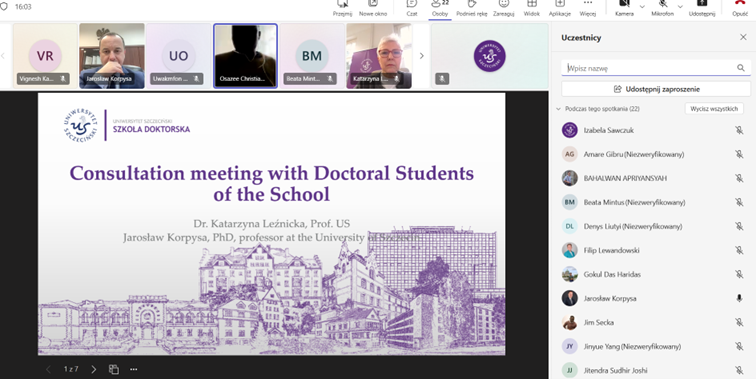The image size is (756, 379).
Task: Expand the camera options dropdown arrow
Action: pyautogui.click(x=642, y=6)
